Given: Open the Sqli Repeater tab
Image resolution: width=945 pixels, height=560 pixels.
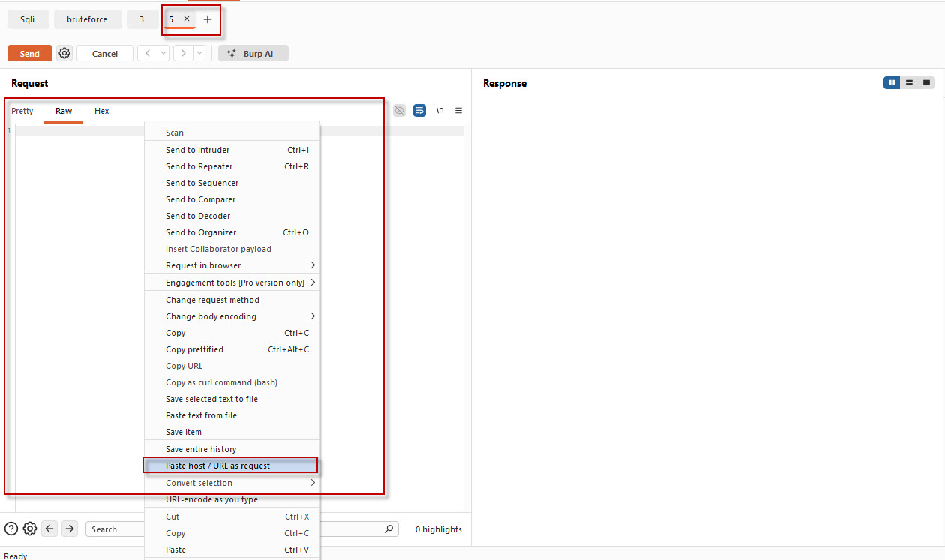Looking at the screenshot, I should click(28, 19).
